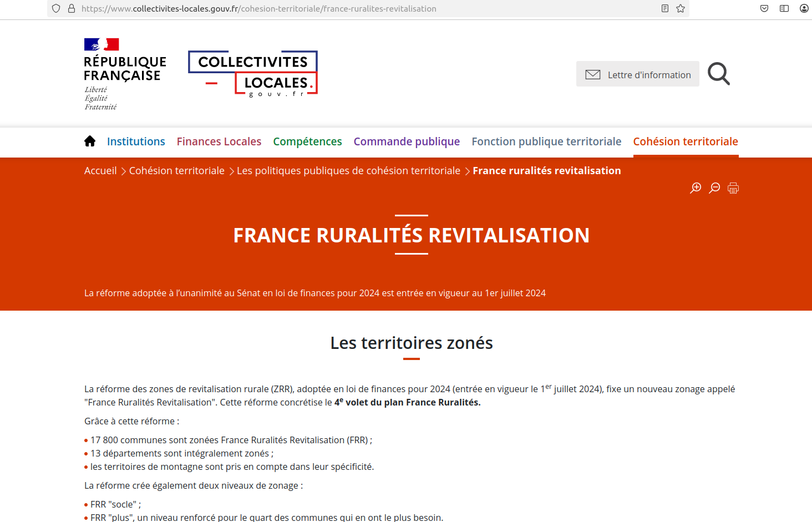The height and width of the screenshot is (522, 812).
Task: Click the FRR "plus" bullet text
Action: (267, 516)
